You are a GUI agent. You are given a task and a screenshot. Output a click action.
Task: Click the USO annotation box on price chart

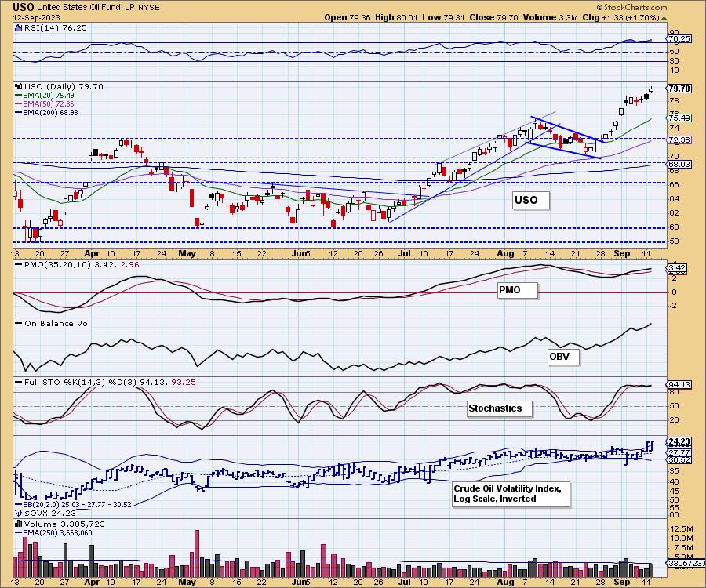(x=531, y=200)
